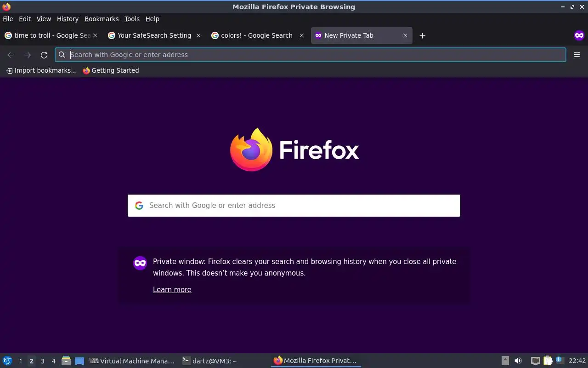
Task: Open the Getting Started bookmark
Action: click(111, 70)
